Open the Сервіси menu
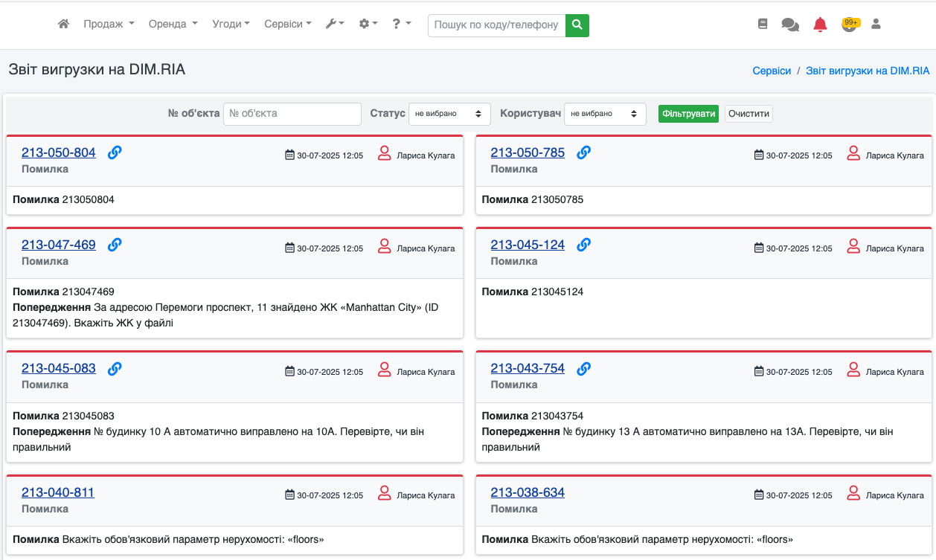Image resolution: width=936 pixels, height=560 pixels. (287, 24)
